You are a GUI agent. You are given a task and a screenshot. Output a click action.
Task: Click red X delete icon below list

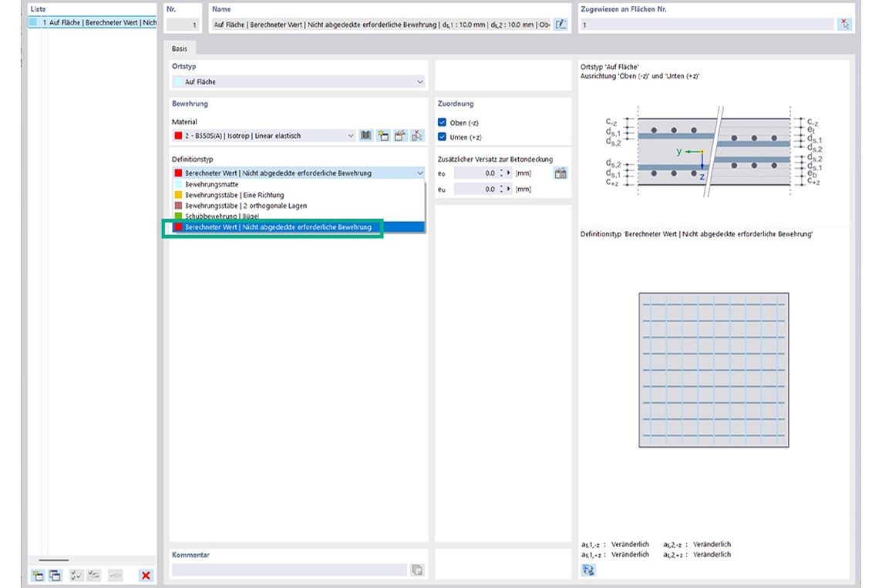tap(146, 575)
